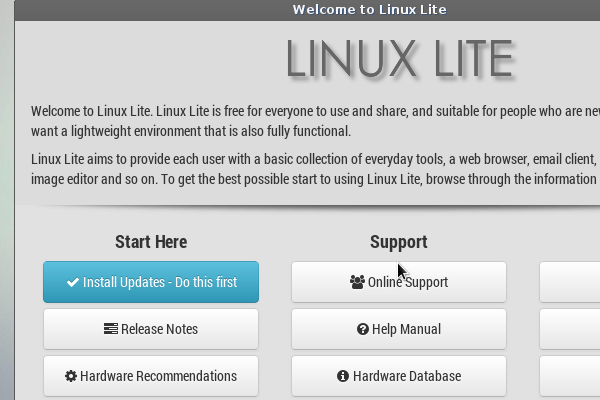Click the Support heading

click(x=399, y=243)
